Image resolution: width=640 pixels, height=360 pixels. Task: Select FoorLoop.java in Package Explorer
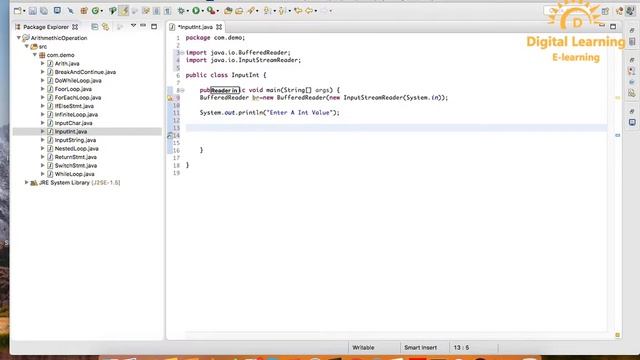coord(73,89)
